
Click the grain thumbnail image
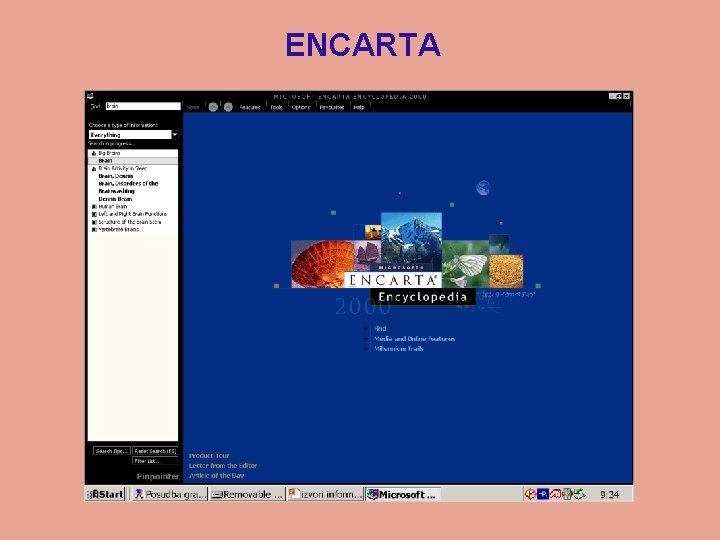point(506,271)
